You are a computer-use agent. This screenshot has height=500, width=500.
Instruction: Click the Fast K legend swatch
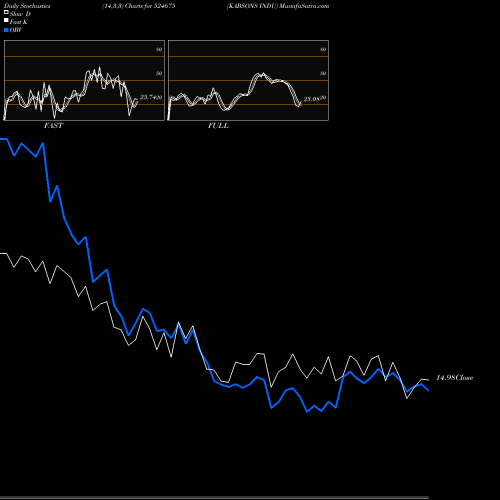coord(6,21)
